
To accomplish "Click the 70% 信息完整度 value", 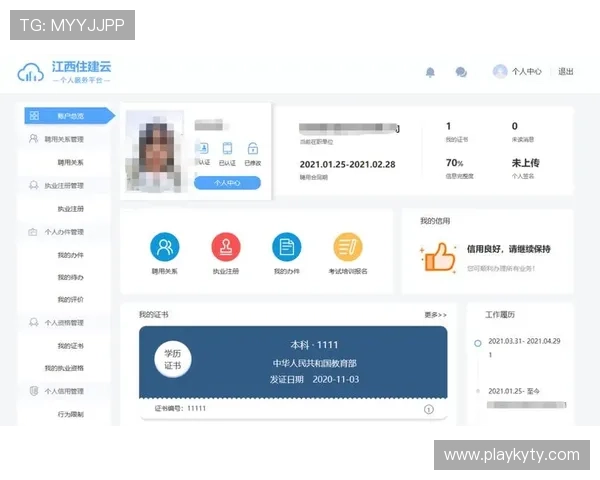I will click(455, 163).
